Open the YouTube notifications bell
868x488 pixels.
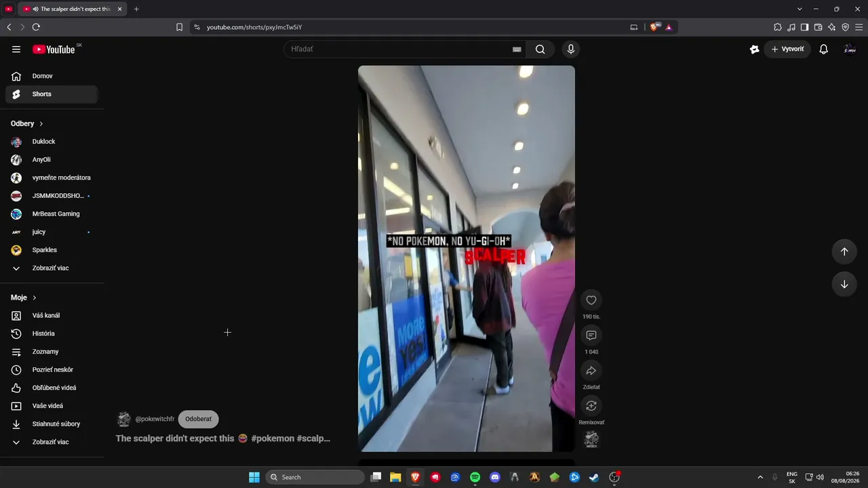tap(824, 49)
